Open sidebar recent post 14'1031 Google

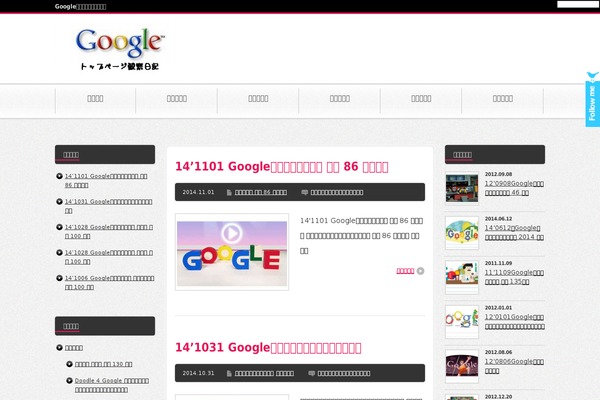tap(108, 206)
